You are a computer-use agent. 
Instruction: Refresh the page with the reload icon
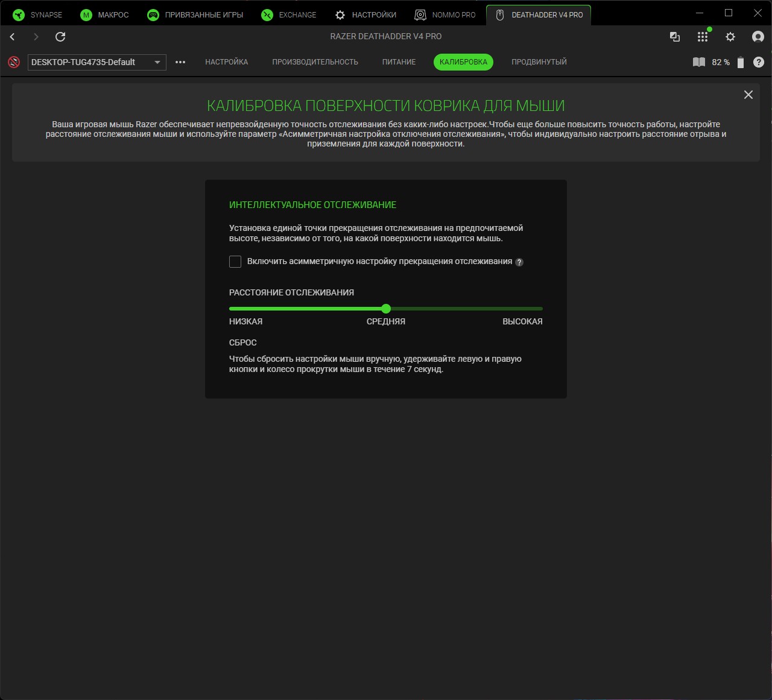click(x=60, y=37)
